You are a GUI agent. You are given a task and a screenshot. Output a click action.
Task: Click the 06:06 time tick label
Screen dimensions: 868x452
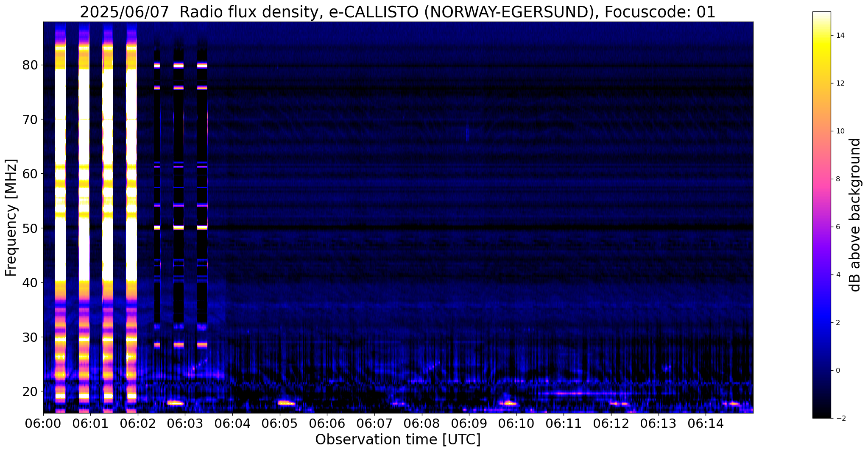(x=327, y=424)
